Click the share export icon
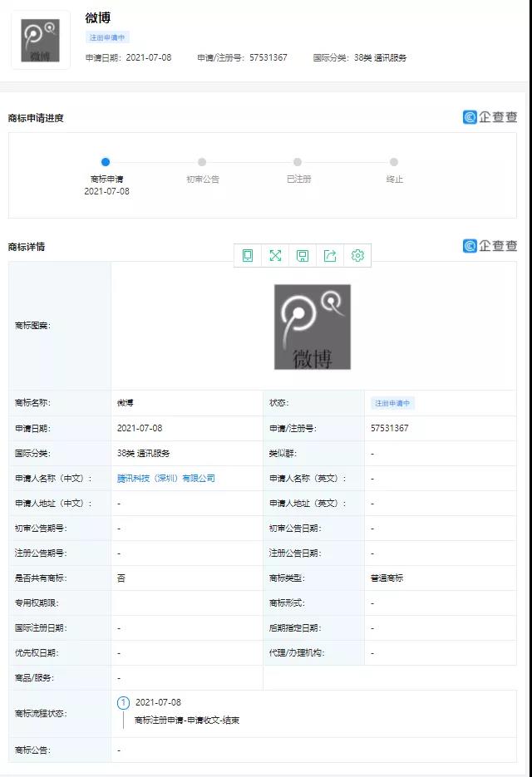Screen dimensions: 532x777 point(330,256)
